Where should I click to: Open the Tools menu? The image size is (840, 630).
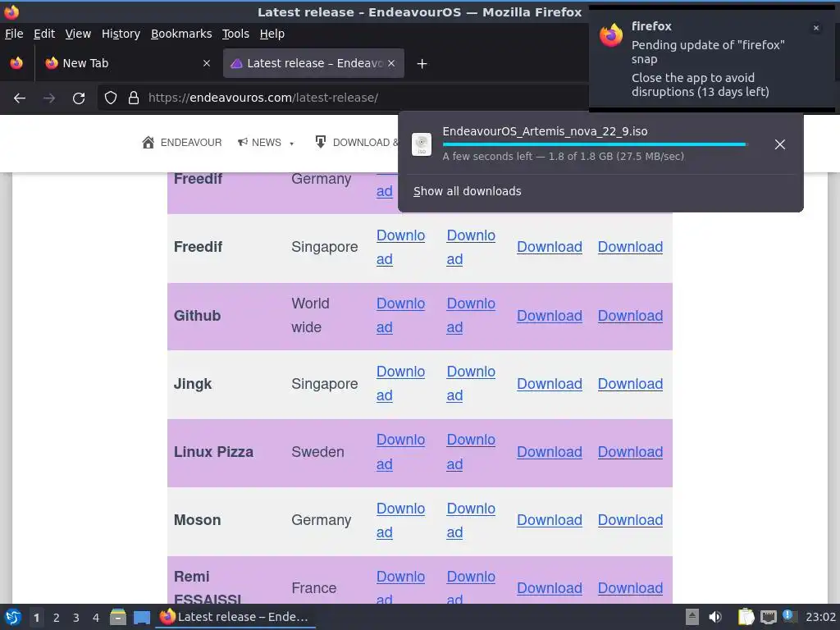point(235,34)
